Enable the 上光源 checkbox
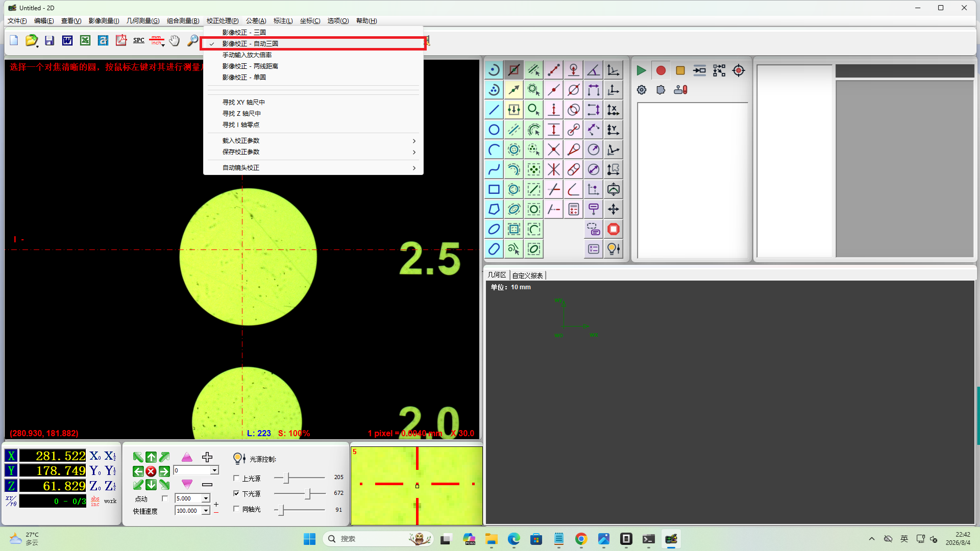This screenshot has width=980, height=551. pyautogui.click(x=236, y=478)
